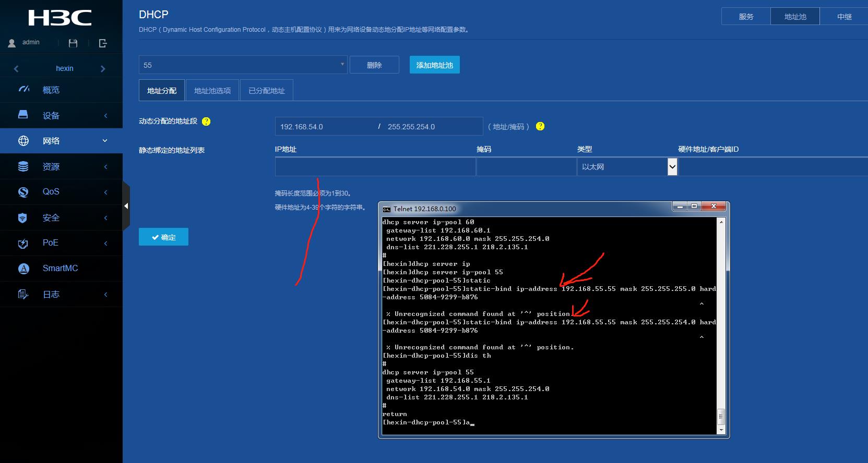Image resolution: width=868 pixels, height=463 pixels.
Task: Select the 已分配地址 tab
Action: (x=267, y=90)
